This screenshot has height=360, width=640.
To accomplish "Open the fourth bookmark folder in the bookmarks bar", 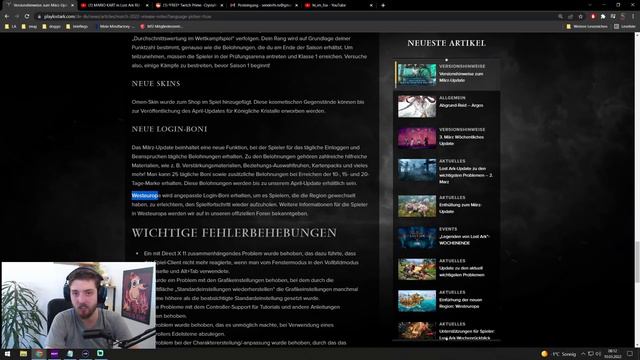I will (x=76, y=26).
